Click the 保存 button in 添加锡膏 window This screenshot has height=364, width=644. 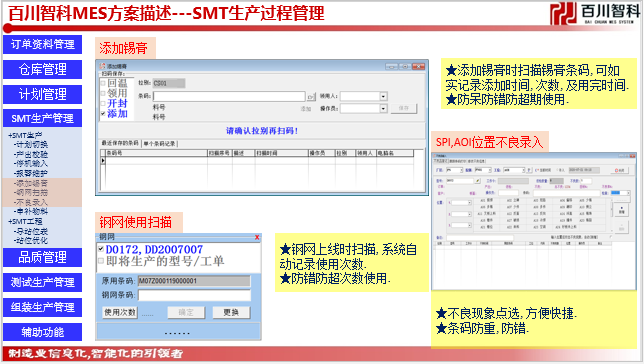[x=403, y=108]
